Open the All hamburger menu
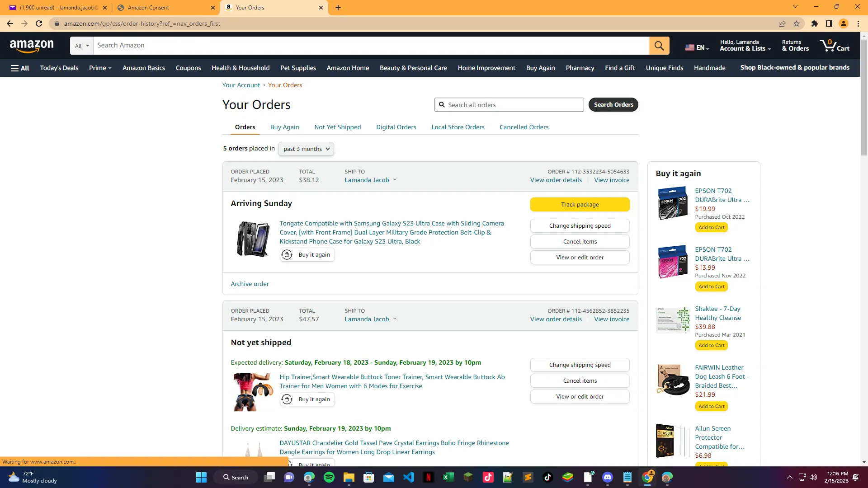Screen dimensions: 868x488 20,68
